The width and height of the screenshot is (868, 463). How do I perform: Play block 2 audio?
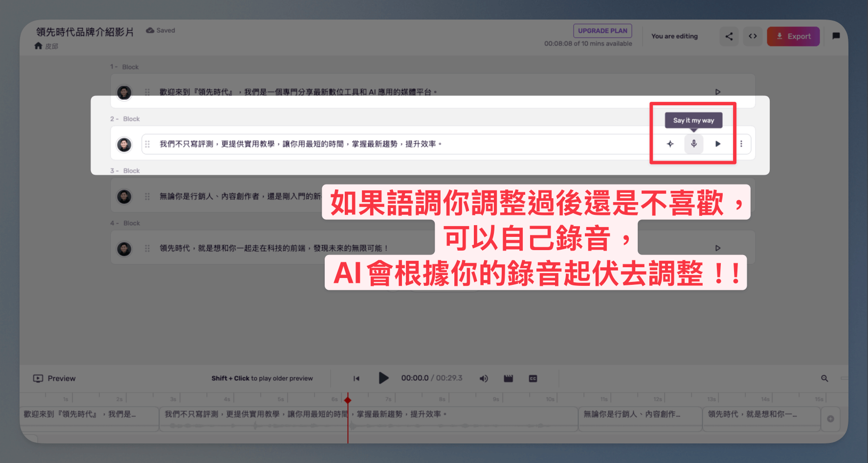coord(717,144)
